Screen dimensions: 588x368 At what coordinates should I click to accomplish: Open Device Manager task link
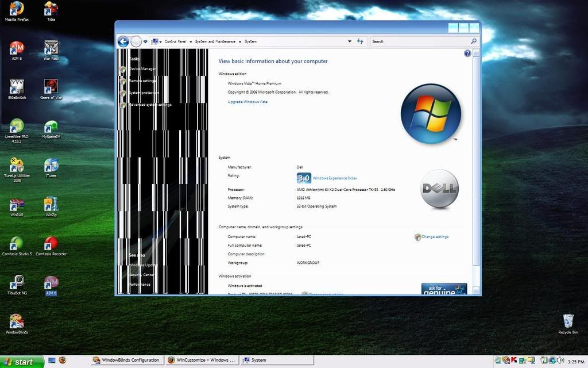[142, 69]
